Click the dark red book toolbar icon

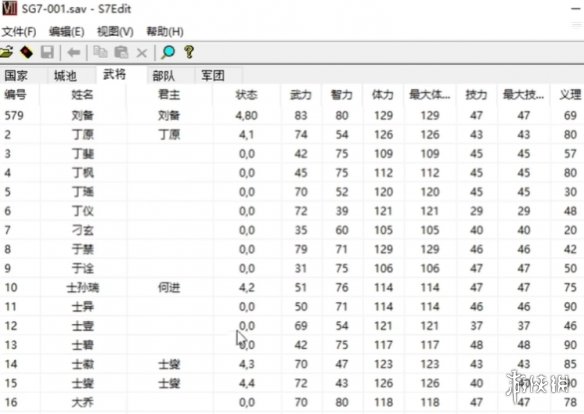(x=26, y=52)
